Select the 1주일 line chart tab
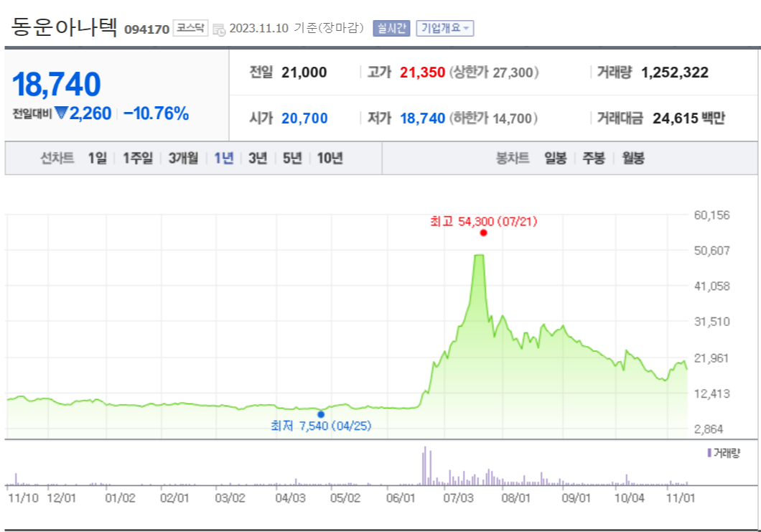This screenshot has height=532, width=761. (x=137, y=158)
